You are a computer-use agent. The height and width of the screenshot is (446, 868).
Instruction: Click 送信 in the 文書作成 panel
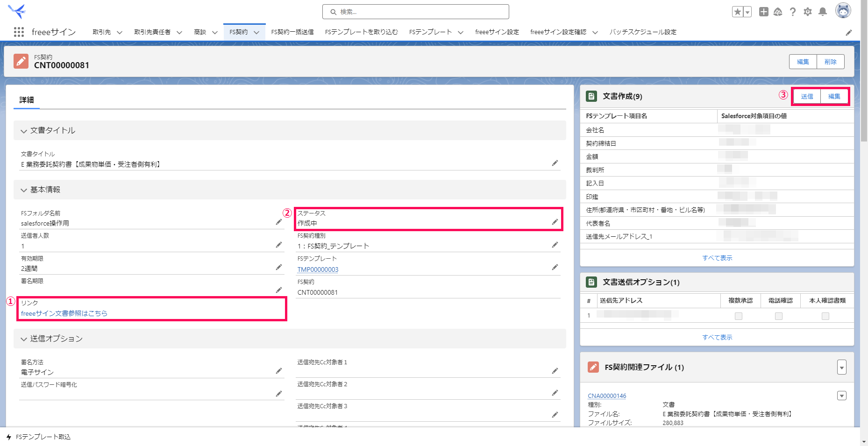(x=807, y=97)
